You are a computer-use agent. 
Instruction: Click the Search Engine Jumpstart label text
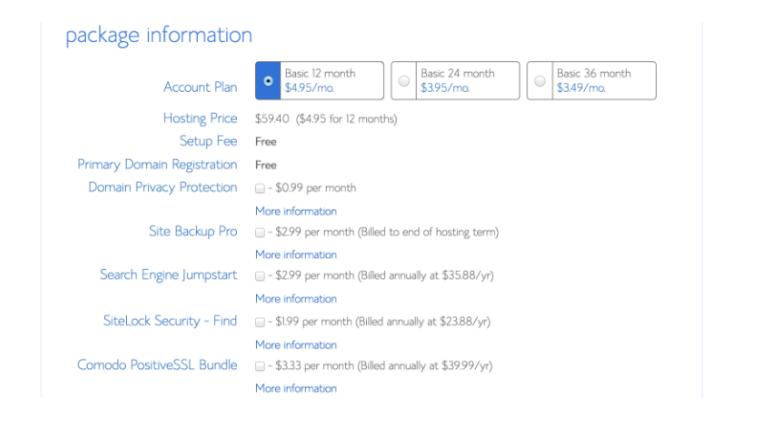pos(169,275)
